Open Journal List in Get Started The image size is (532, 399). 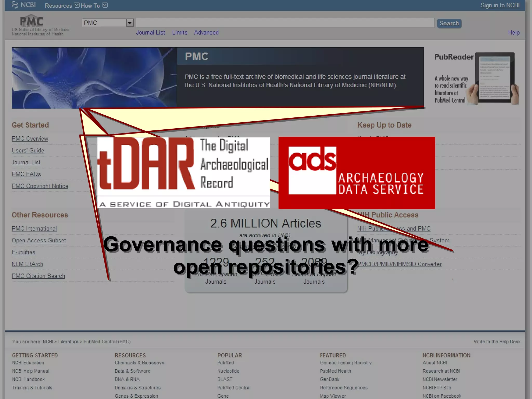[26, 162]
